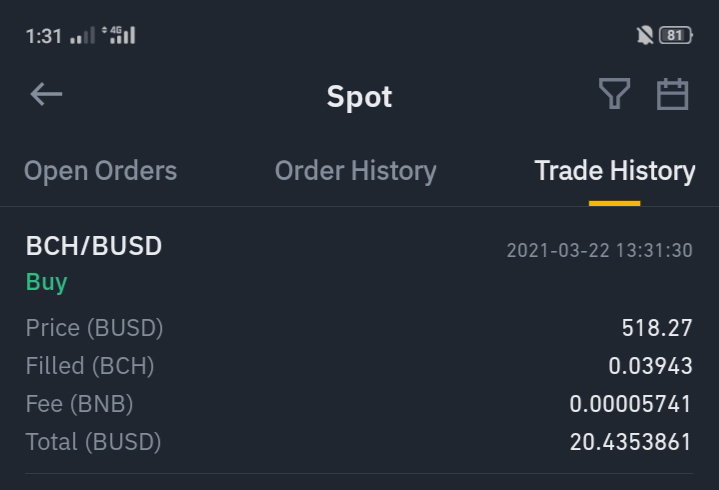This screenshot has width=719, height=490.
Task: Click the green Buy label
Action: [47, 282]
